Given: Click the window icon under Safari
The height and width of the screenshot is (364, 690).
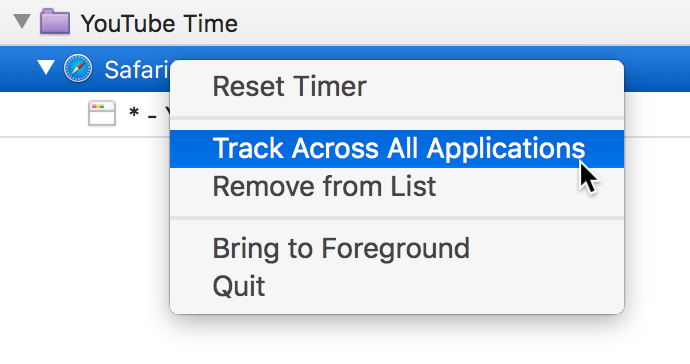Looking at the screenshot, I should click(102, 114).
